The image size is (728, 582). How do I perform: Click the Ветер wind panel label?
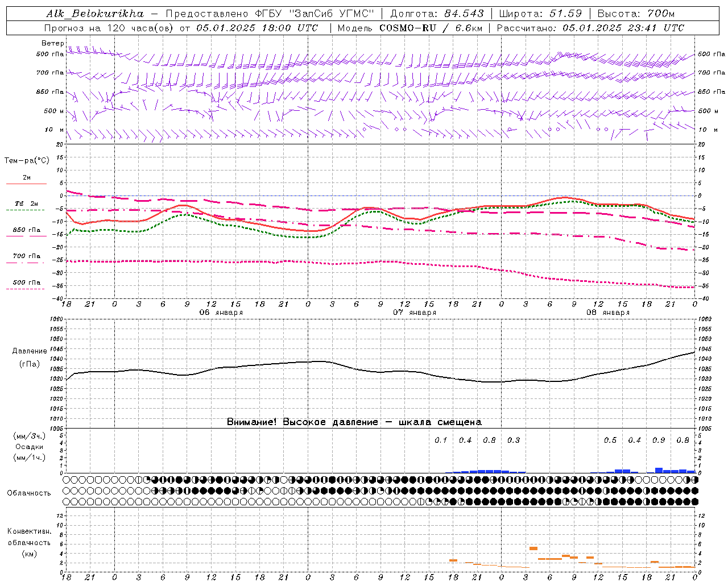point(52,43)
